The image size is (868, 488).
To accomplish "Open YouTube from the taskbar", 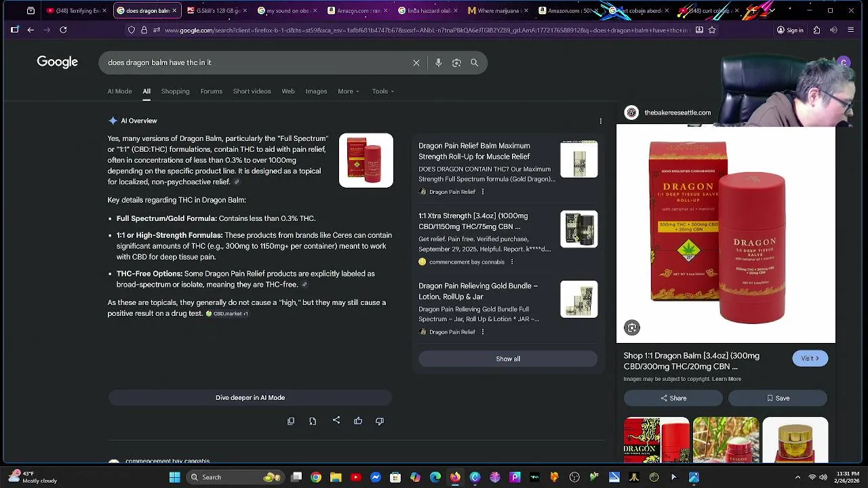I will 355,477.
